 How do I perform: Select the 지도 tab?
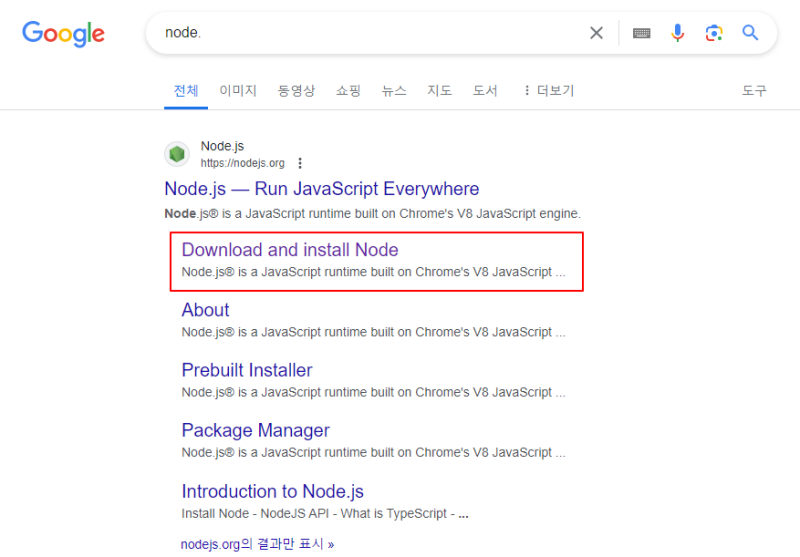click(x=439, y=91)
